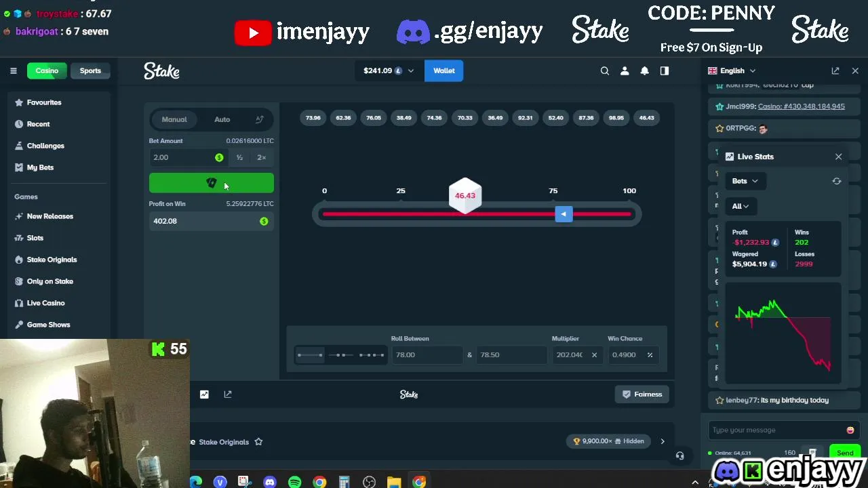Select single range roll mode
This screenshot has width=868, height=488.
click(x=310, y=355)
